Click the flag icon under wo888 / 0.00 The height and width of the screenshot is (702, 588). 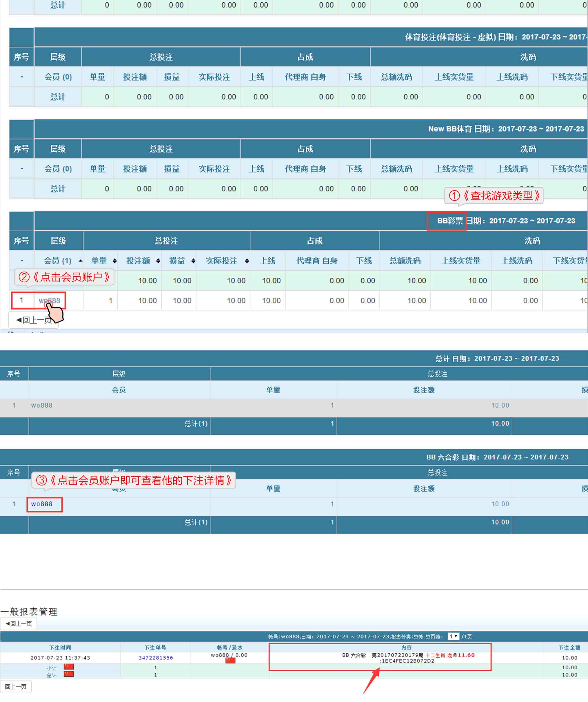click(x=230, y=661)
